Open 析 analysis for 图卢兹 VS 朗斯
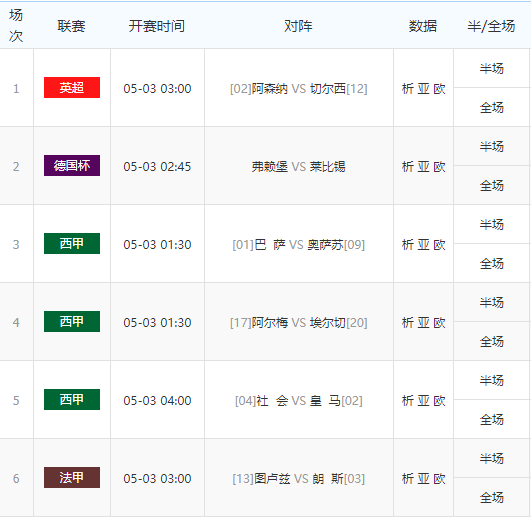 pyautogui.click(x=407, y=479)
